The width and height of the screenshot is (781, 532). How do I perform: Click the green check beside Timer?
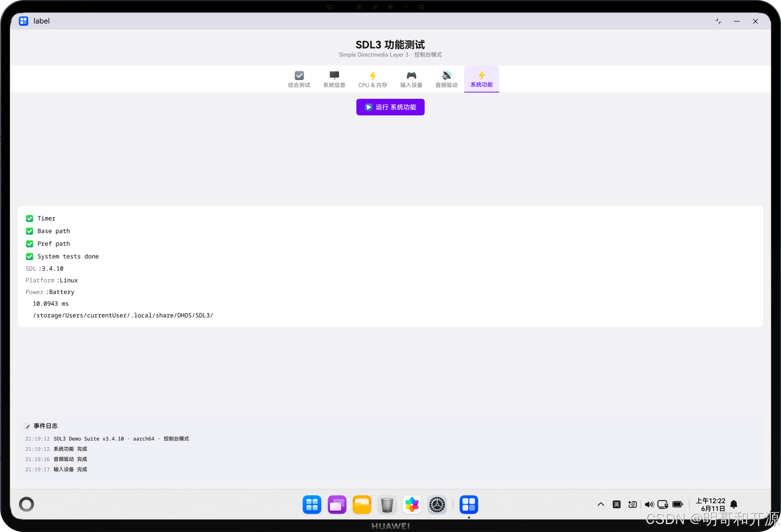click(30, 218)
